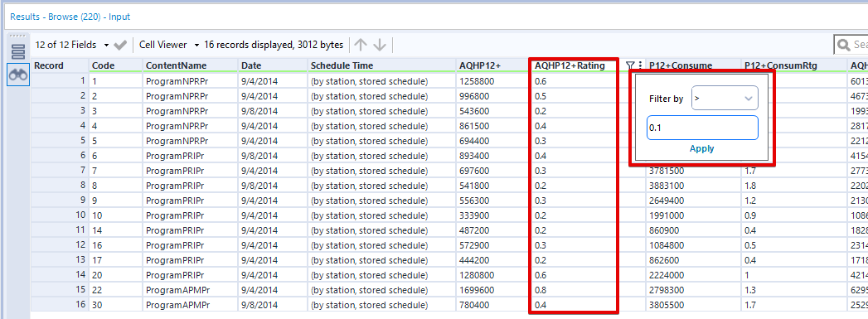
Task: Click the filter funnel icon on AQHP12+Rating
Action: pos(630,65)
